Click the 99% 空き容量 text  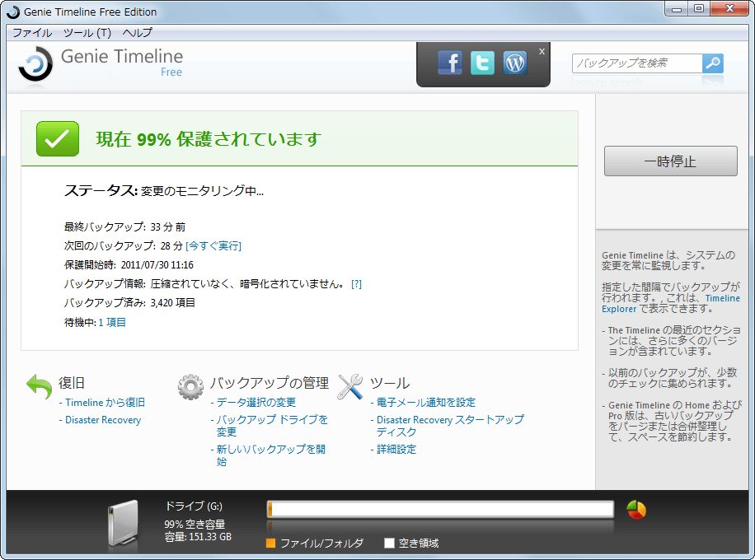[195, 525]
